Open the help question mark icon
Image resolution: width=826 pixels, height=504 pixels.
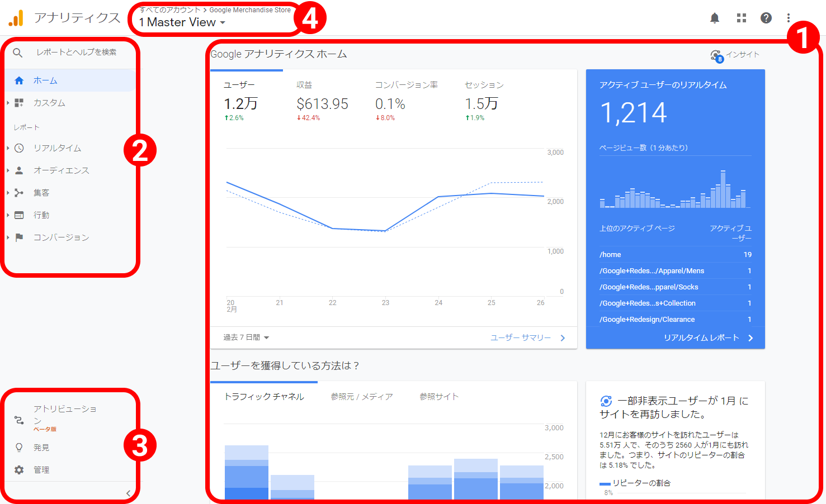[x=766, y=18]
